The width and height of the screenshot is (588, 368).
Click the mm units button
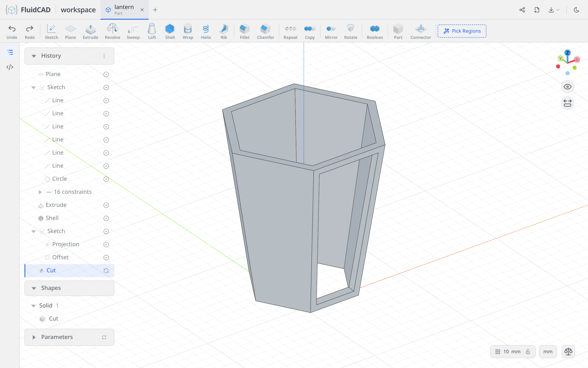click(x=548, y=351)
